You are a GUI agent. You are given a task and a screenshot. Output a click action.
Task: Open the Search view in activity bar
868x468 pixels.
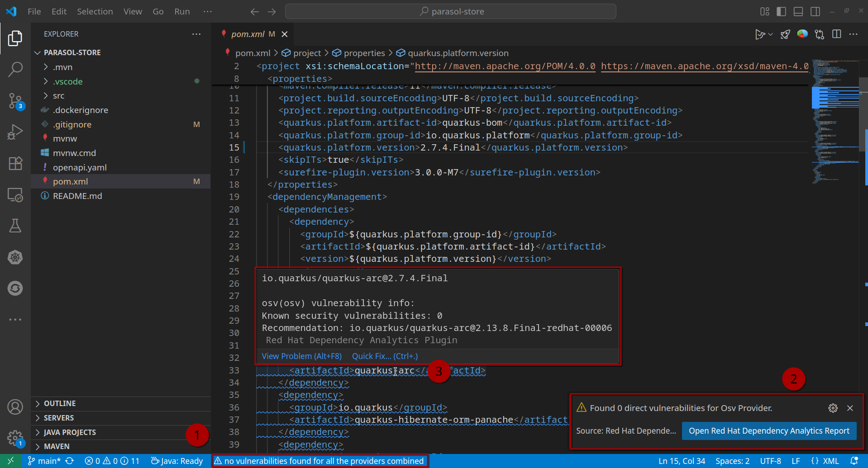pos(15,70)
